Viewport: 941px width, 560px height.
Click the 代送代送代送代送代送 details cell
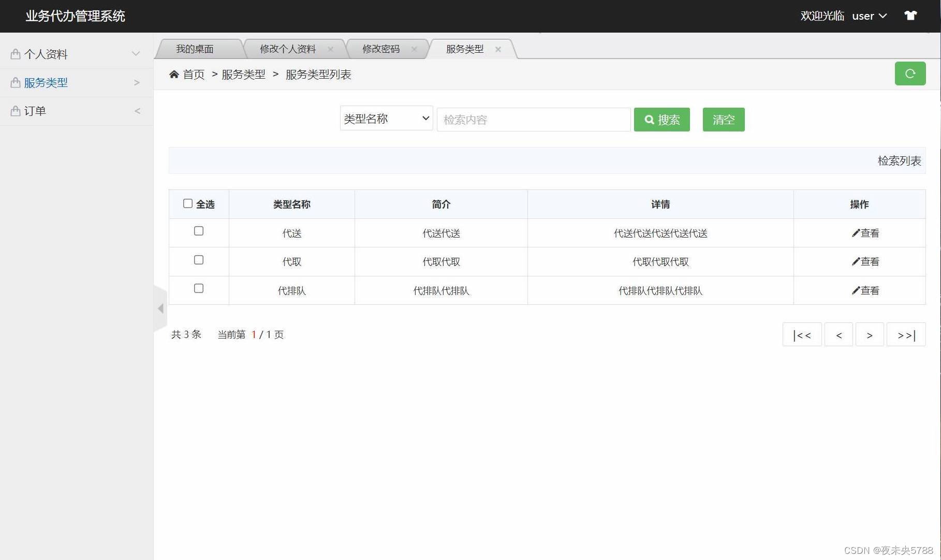(x=660, y=233)
